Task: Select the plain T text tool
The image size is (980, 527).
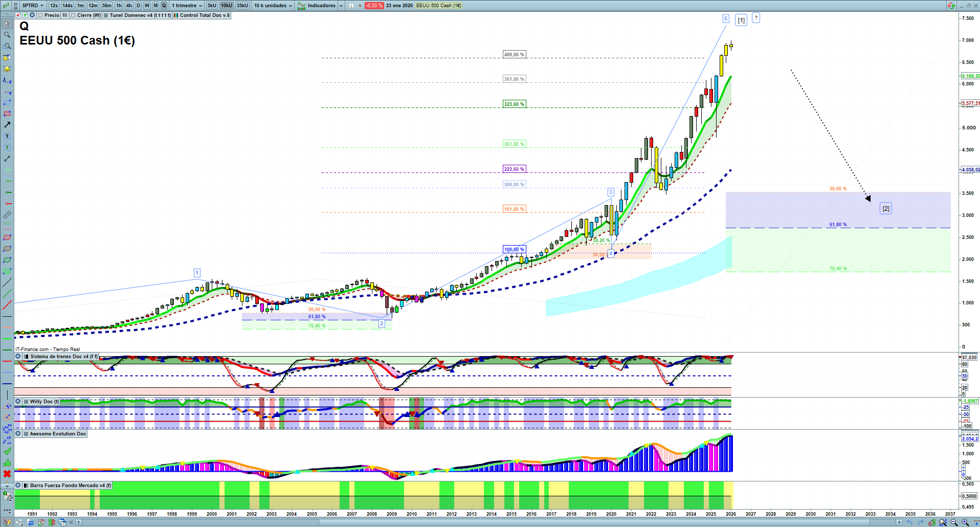Action: click(7, 136)
